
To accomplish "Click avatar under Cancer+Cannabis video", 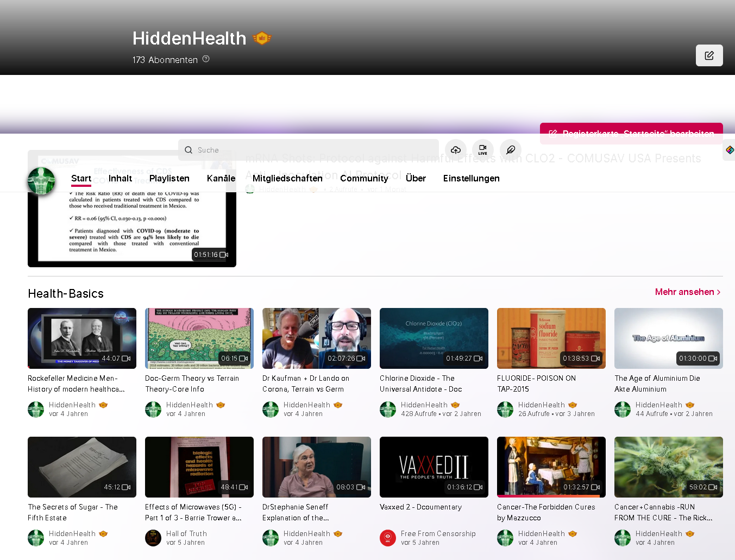I will pos(623,538).
